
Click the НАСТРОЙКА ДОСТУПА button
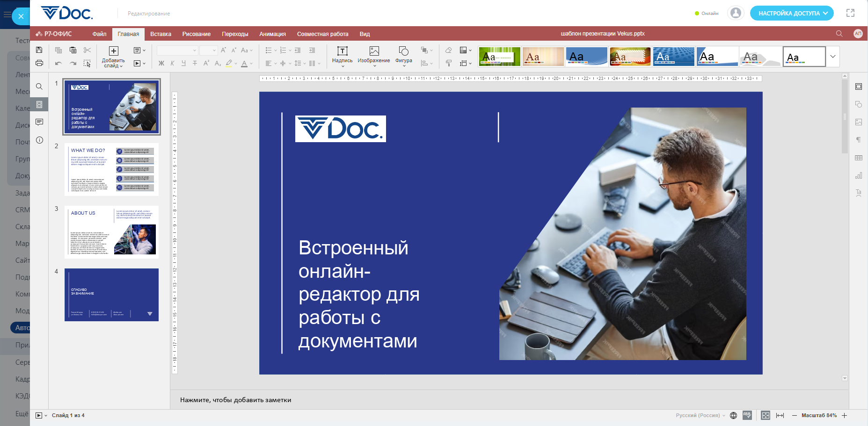click(791, 13)
